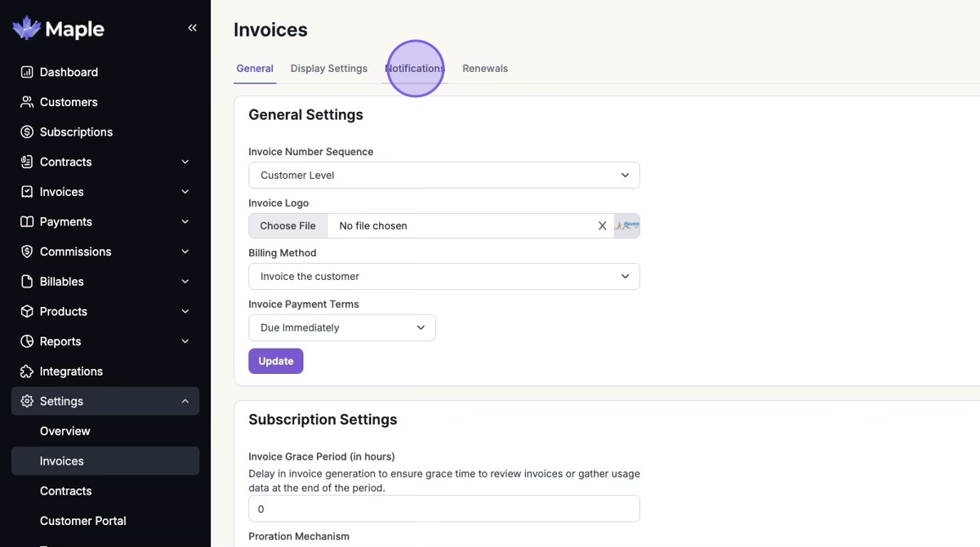
Task: Click the Customers people icon
Action: point(27,102)
